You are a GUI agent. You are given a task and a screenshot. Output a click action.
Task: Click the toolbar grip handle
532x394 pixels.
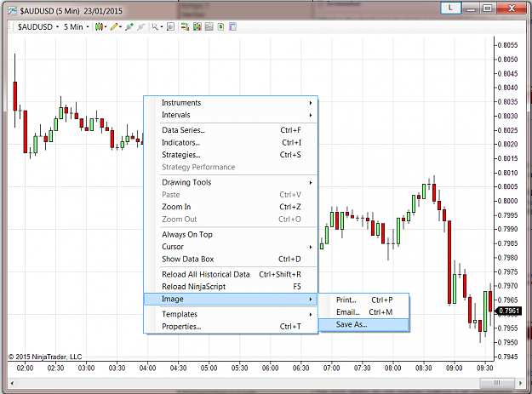click(10, 26)
